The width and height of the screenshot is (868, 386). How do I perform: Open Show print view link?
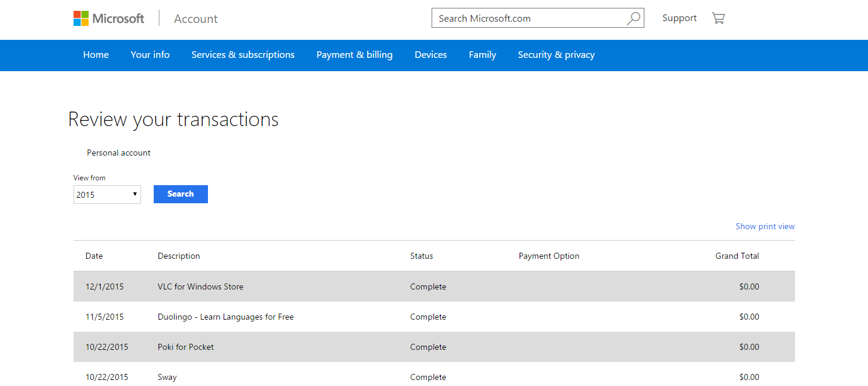(765, 227)
